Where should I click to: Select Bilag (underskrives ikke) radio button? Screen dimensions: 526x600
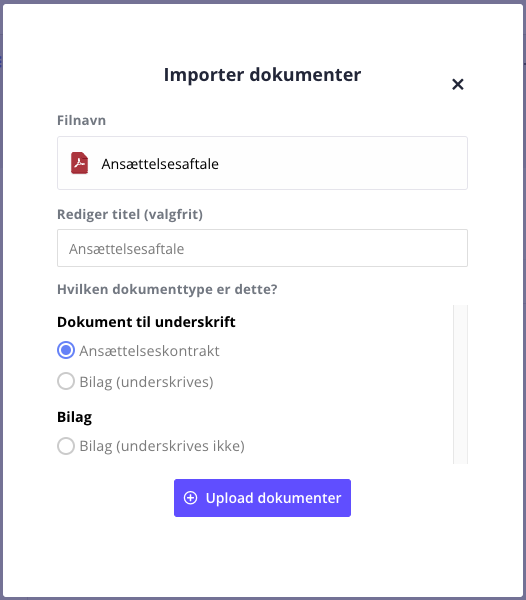[x=66, y=446]
